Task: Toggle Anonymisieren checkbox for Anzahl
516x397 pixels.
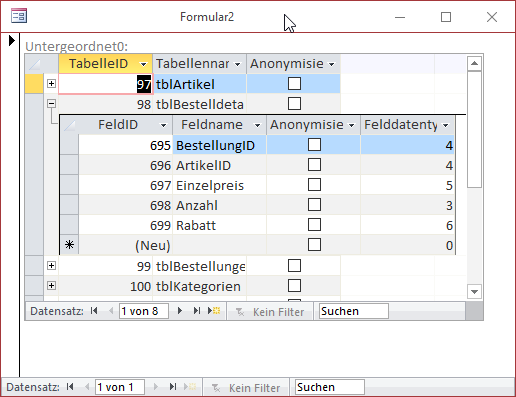Action: pyautogui.click(x=314, y=205)
